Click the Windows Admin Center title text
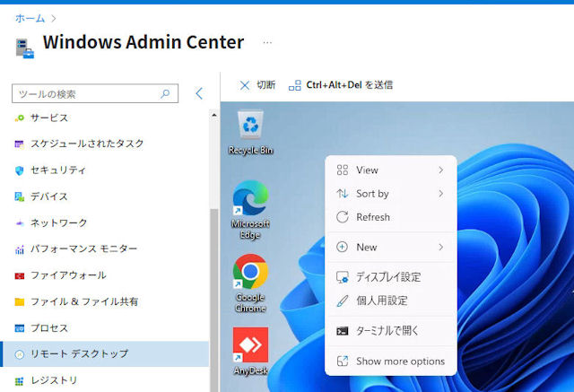The width and height of the screenshot is (574, 392). [x=143, y=42]
